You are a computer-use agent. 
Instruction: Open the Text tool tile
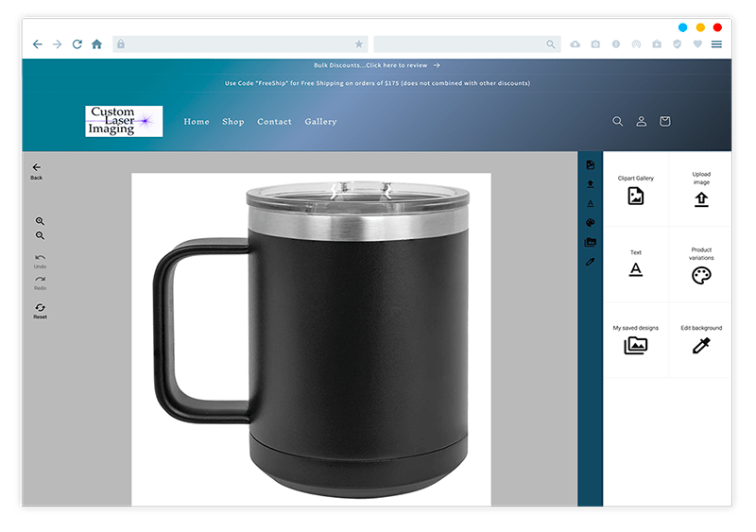point(636,265)
